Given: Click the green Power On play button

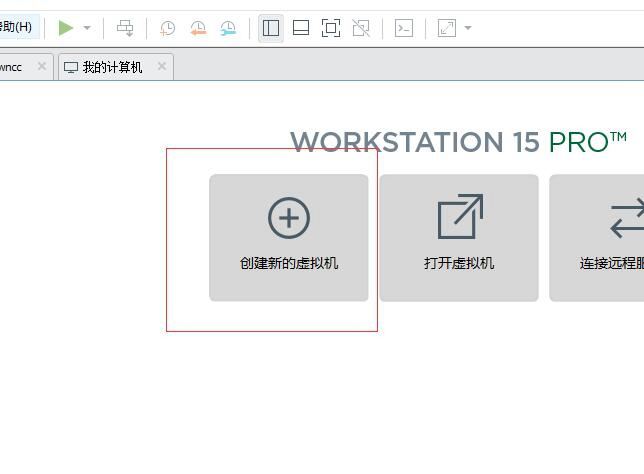Looking at the screenshot, I should [x=66, y=28].
